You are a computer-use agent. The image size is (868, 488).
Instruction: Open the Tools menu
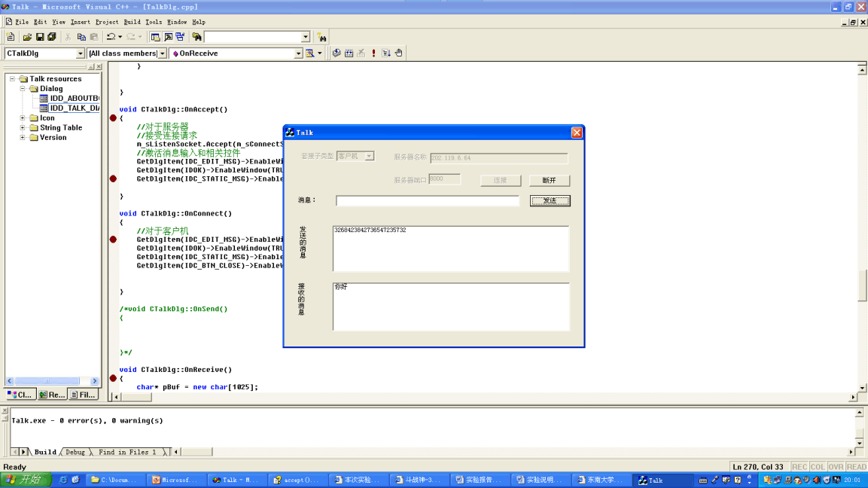coord(154,22)
